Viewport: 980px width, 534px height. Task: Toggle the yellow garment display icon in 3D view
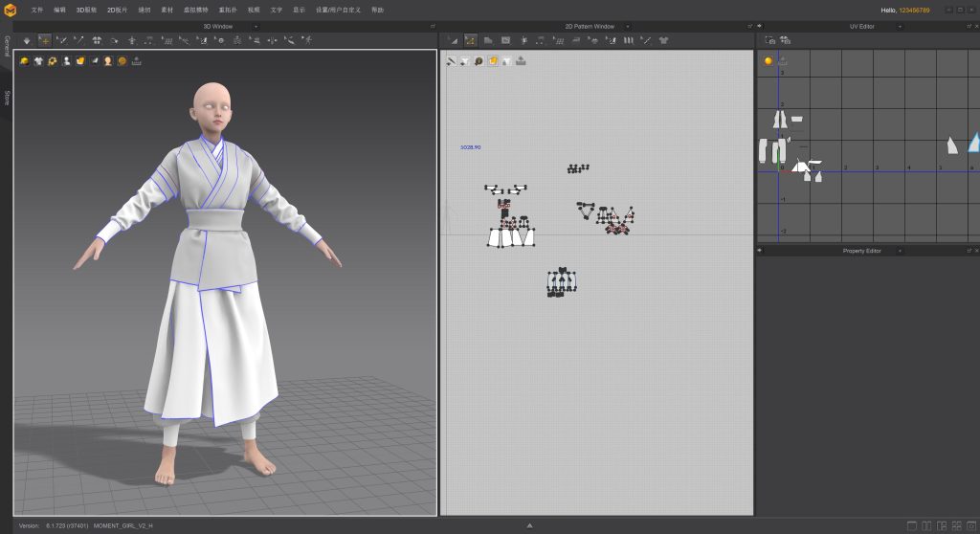[24, 60]
